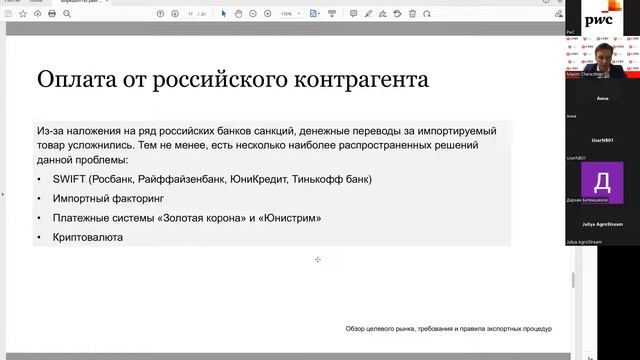This screenshot has height=360, width=640.
Task: Click the Платежные системы bullet line
Action: (187, 218)
